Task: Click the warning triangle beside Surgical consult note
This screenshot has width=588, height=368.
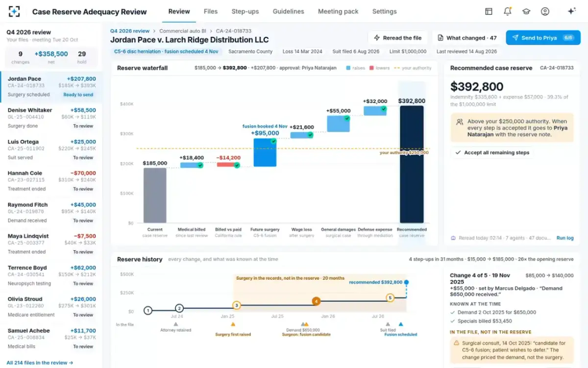Action: tap(457, 343)
